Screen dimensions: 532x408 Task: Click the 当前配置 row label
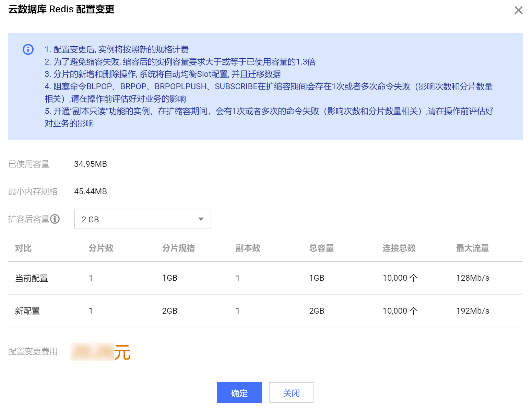click(x=32, y=278)
